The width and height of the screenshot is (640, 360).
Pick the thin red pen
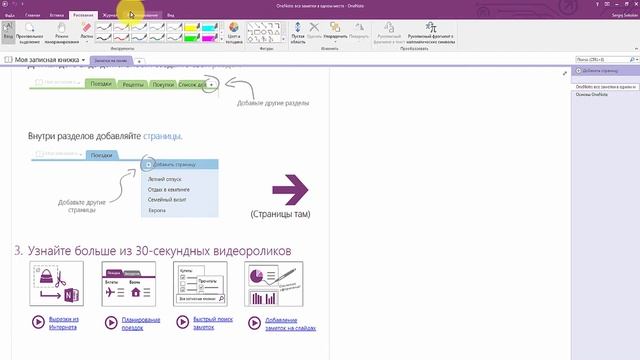(x=121, y=27)
